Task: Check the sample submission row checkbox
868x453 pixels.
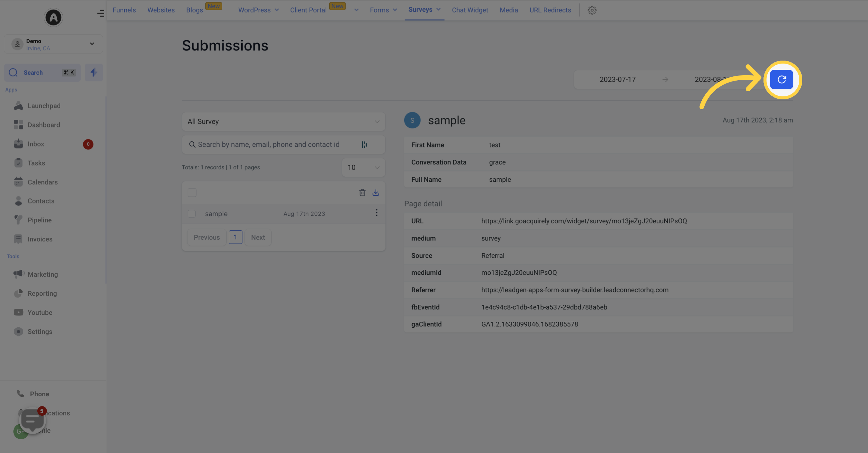Action: (x=192, y=214)
